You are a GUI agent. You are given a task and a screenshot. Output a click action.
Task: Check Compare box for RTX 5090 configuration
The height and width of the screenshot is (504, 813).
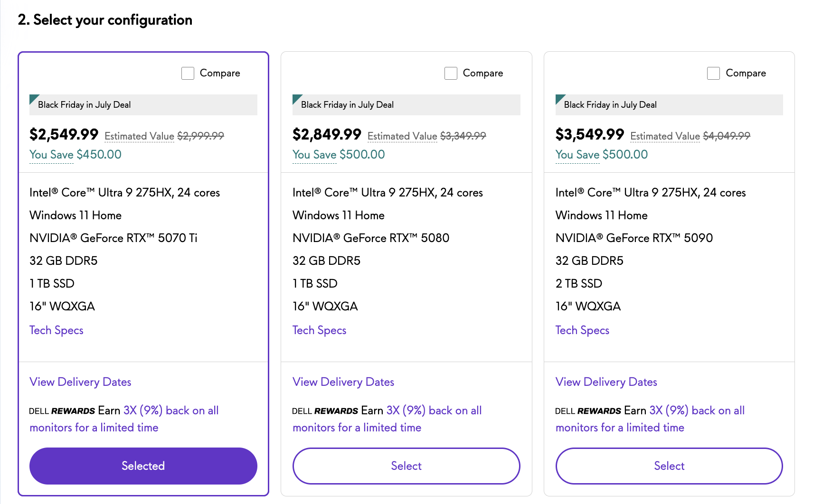713,74
